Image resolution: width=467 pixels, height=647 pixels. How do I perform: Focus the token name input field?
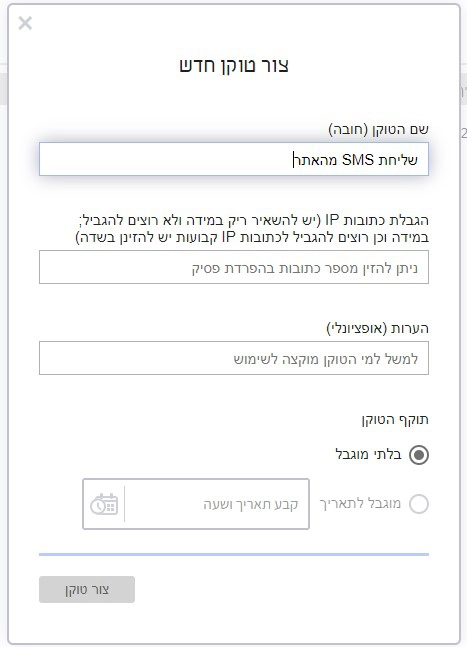coord(234,159)
